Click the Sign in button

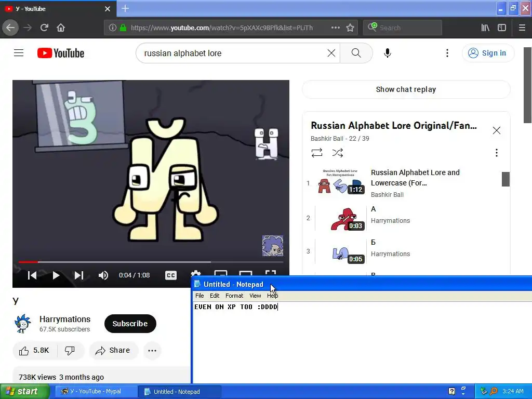[488, 53]
